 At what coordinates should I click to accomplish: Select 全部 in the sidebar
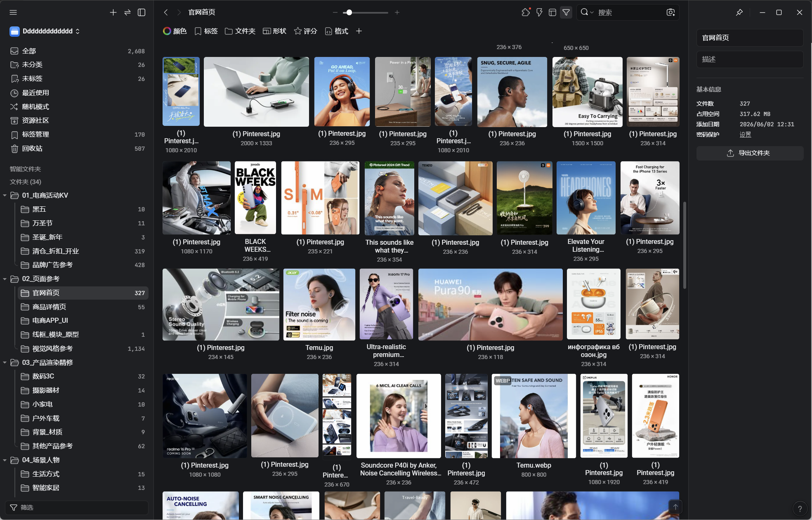point(77,51)
